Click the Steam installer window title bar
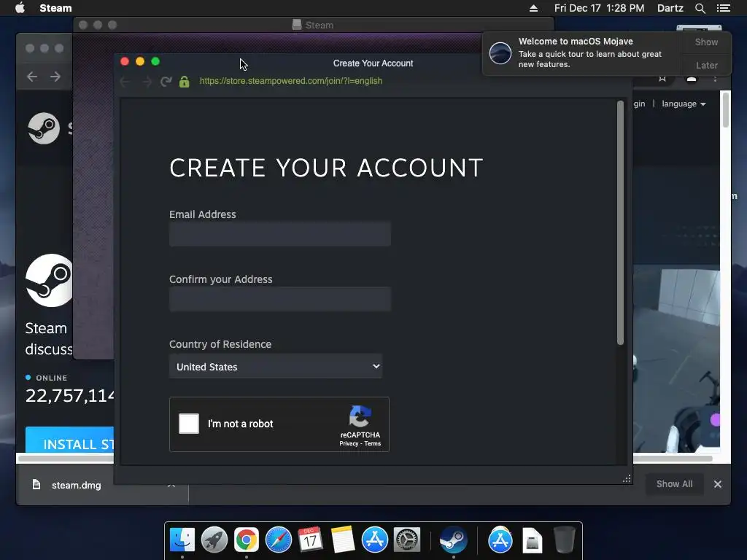747x560 pixels. 314,25
